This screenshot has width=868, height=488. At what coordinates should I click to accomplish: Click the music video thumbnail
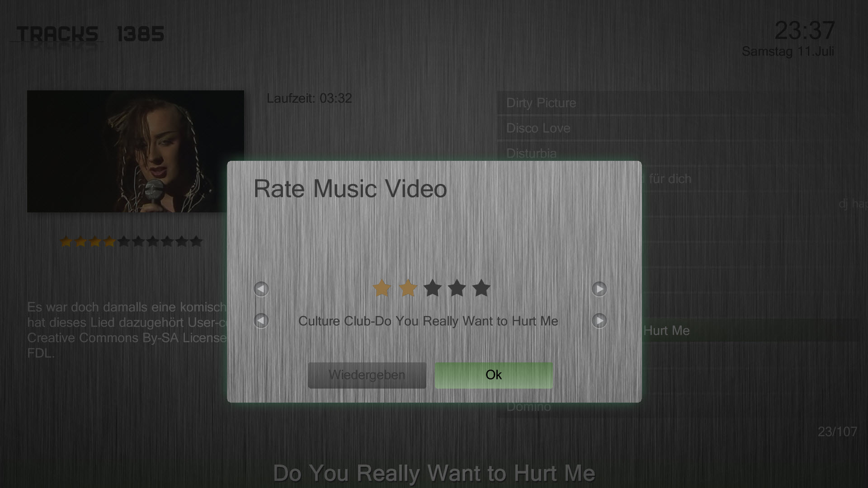tap(135, 151)
